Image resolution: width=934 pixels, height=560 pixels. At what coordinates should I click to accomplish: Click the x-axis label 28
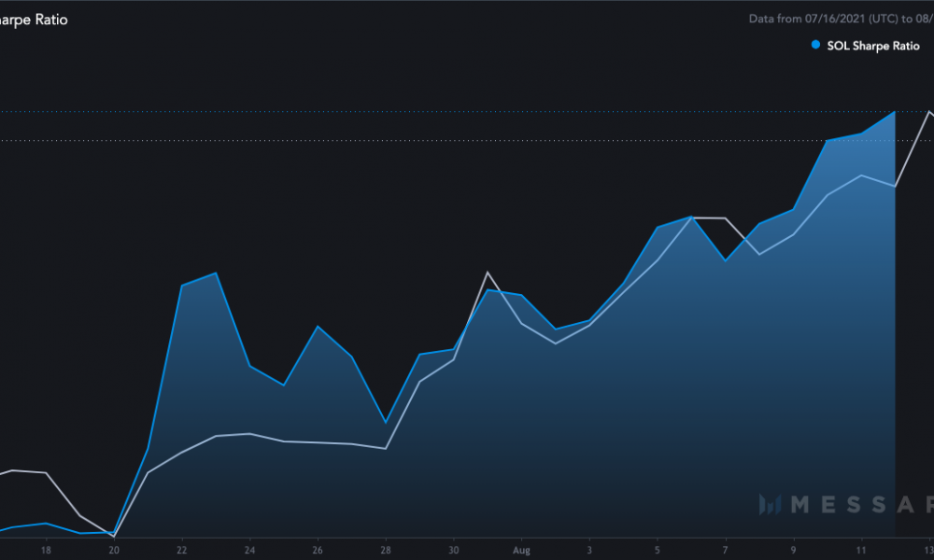click(x=386, y=550)
